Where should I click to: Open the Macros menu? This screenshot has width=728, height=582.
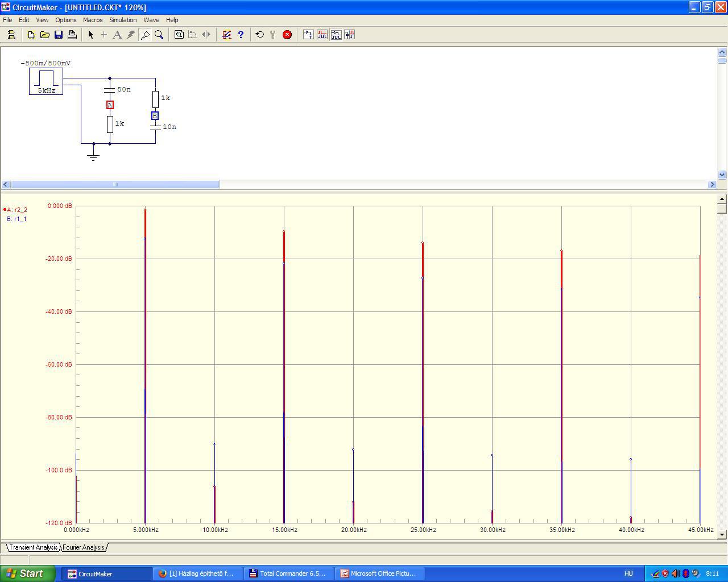(x=93, y=20)
